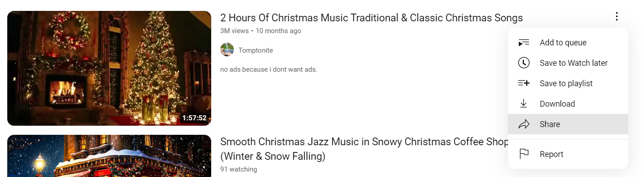Choose Download from the menu
The height and width of the screenshot is (177, 644).
568,104
